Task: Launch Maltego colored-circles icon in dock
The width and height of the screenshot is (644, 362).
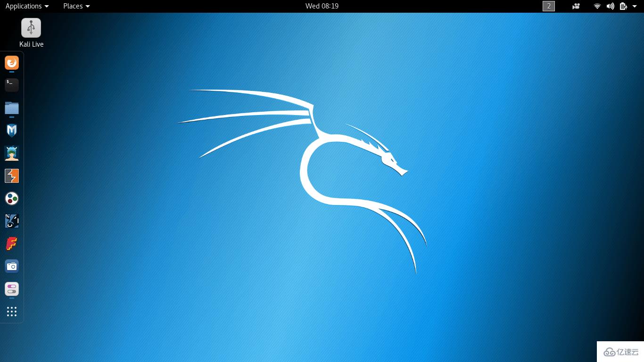Action: 12,198
